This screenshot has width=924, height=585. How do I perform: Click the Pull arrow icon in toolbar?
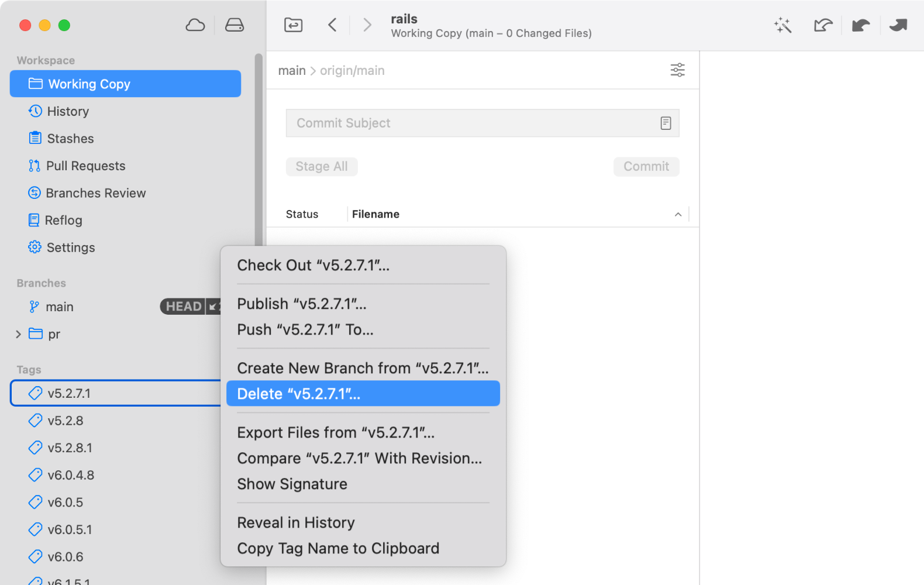[861, 25]
